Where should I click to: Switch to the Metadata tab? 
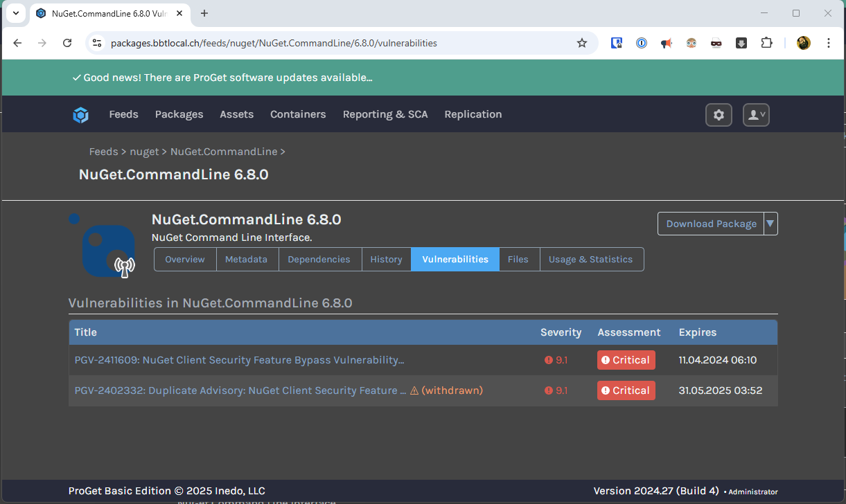click(x=247, y=259)
